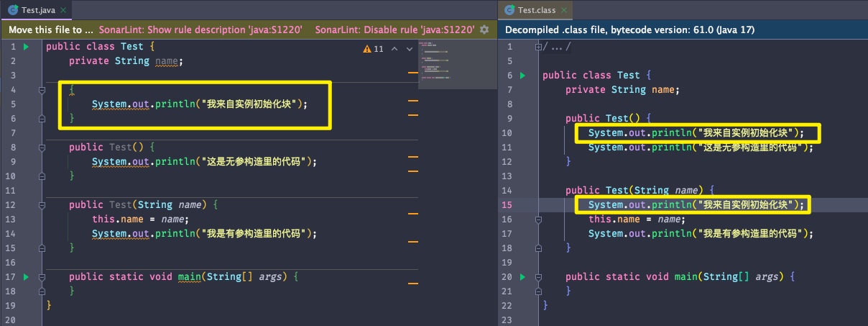868x326 pixels.
Task: Disable SonarLint rule java:S1220
Action: (x=394, y=30)
